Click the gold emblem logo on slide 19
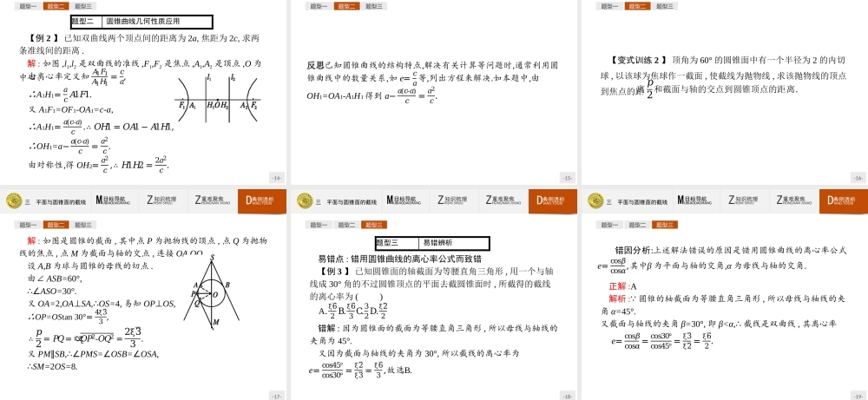 (595, 200)
